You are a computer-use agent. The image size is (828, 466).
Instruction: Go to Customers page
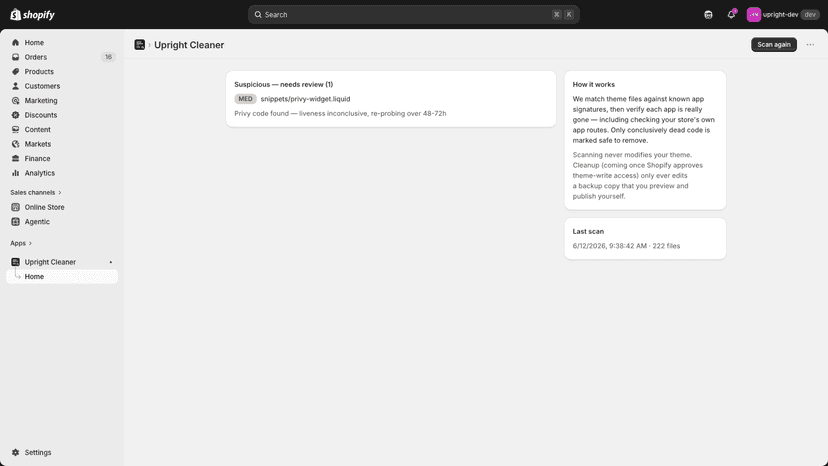point(62,86)
